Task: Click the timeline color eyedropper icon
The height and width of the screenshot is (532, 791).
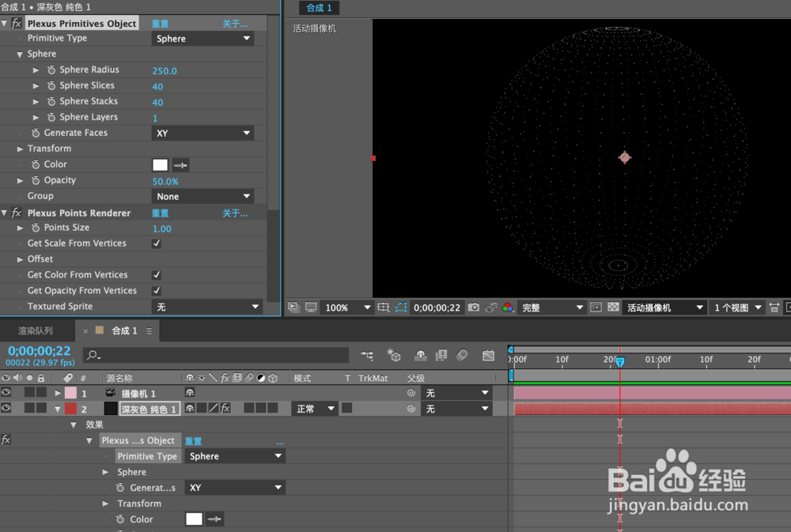Action: point(214,519)
